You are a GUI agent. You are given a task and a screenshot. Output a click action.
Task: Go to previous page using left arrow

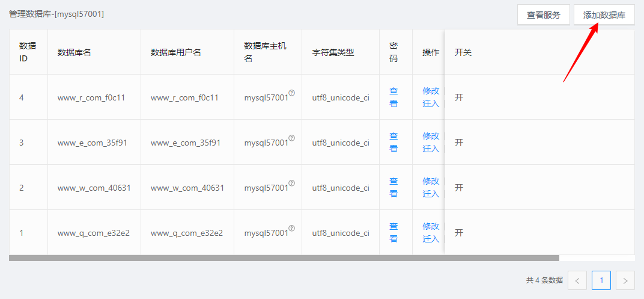pos(577,280)
